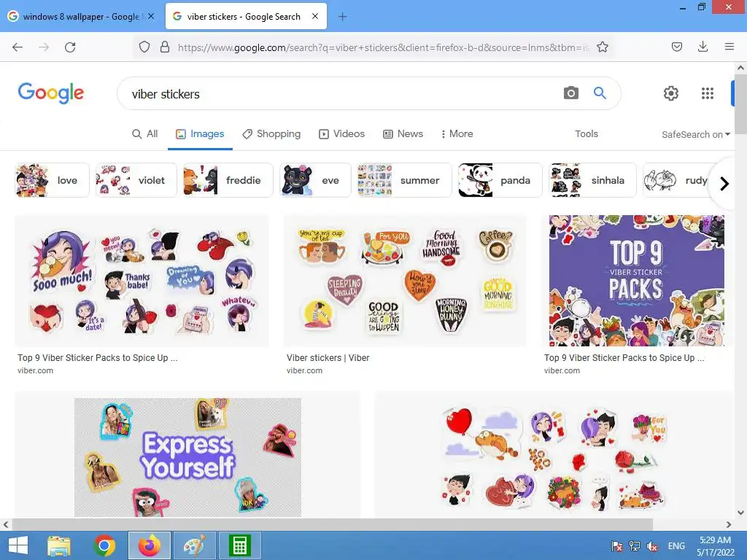Screen dimensions: 747x560
Task: Go back using the browser back arrow
Action: tap(18, 47)
